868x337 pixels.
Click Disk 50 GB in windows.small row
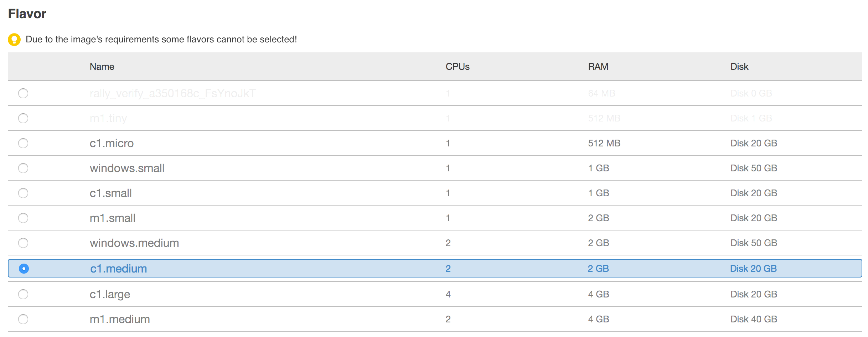coord(754,168)
